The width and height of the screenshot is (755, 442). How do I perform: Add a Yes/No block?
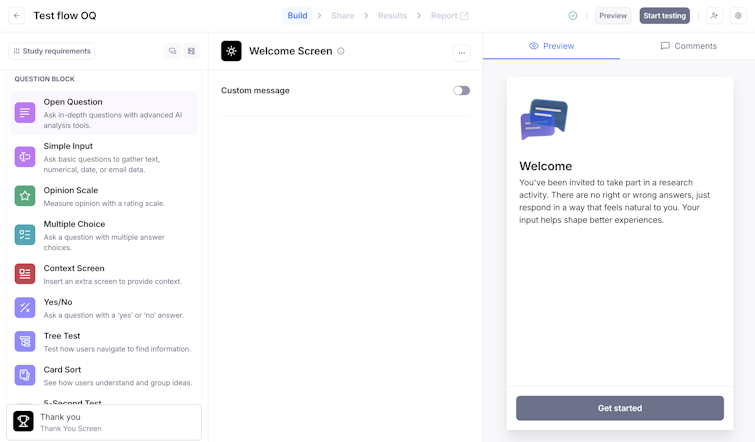tap(104, 308)
